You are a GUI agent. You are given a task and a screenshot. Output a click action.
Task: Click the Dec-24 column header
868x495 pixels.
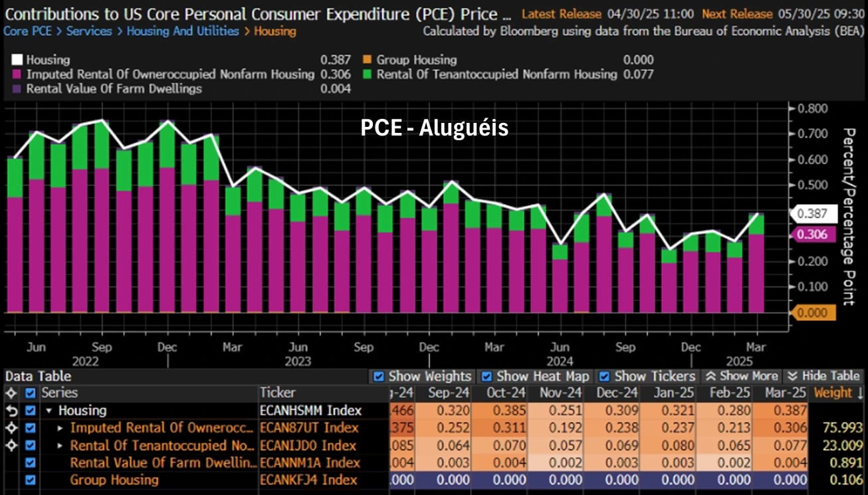pyautogui.click(x=617, y=393)
